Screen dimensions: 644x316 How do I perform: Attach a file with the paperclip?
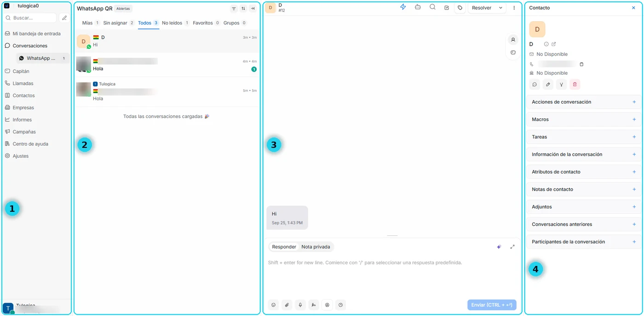click(287, 305)
